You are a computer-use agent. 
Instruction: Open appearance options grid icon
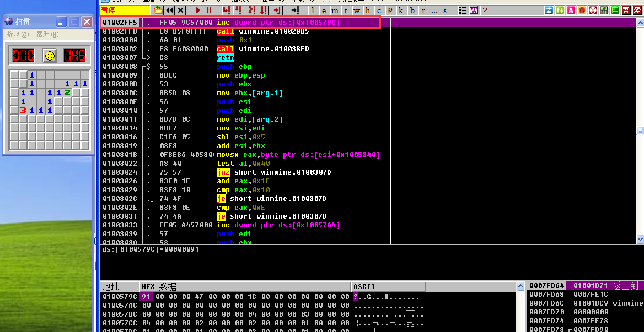point(474,10)
